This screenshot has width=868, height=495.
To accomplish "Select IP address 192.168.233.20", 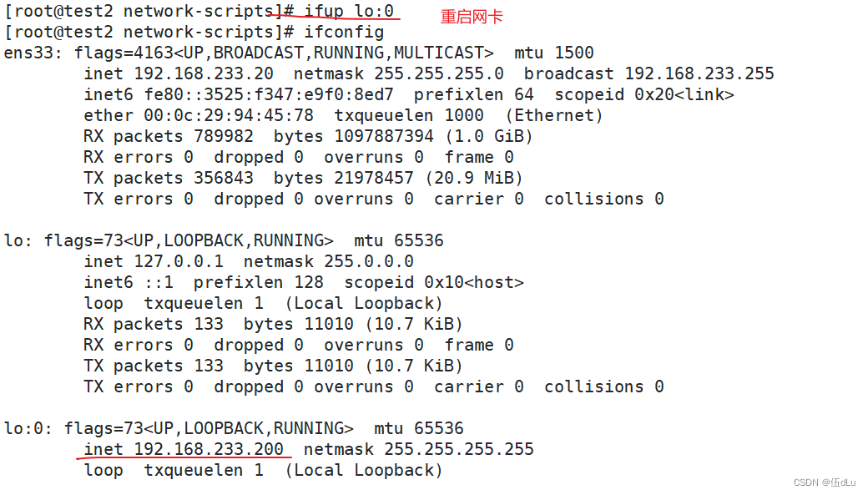I will (x=204, y=73).
